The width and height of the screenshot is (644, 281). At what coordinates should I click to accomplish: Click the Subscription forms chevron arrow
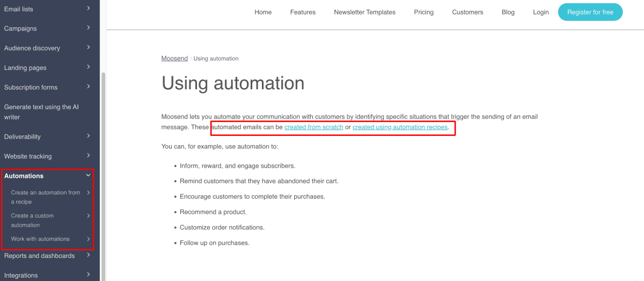point(89,87)
